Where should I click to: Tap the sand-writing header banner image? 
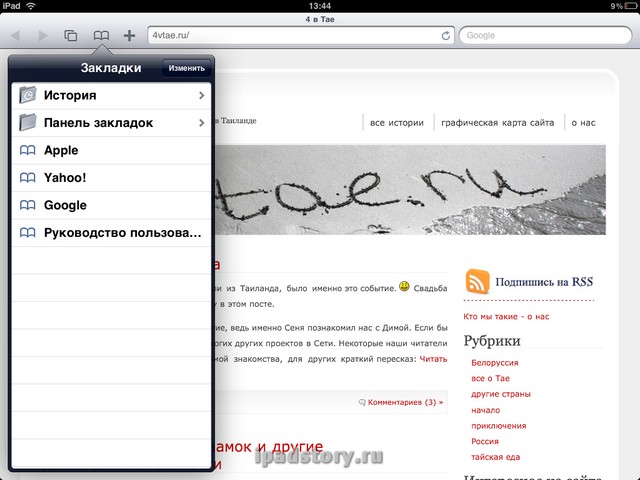(410, 190)
